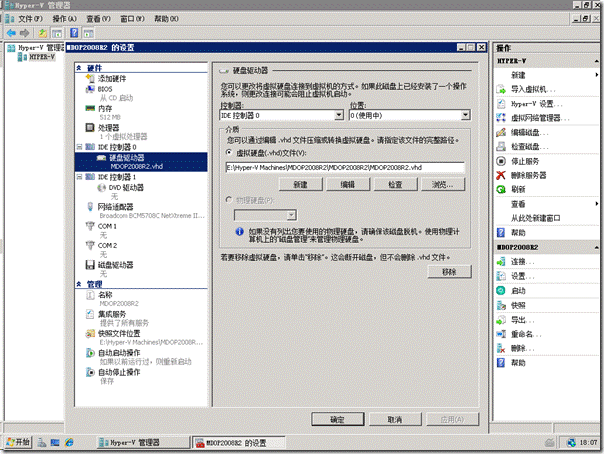The height and width of the screenshot is (454, 604).
Task: Click the Forward arrow toolbar icon
Action: point(24,33)
